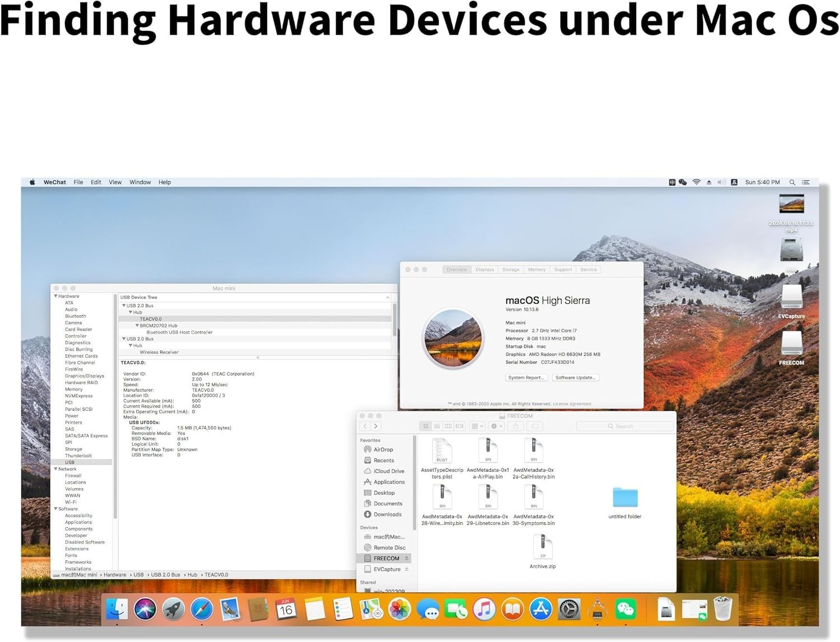Open System Preferences gear in dock
The width and height of the screenshot is (840, 642).
569,610
